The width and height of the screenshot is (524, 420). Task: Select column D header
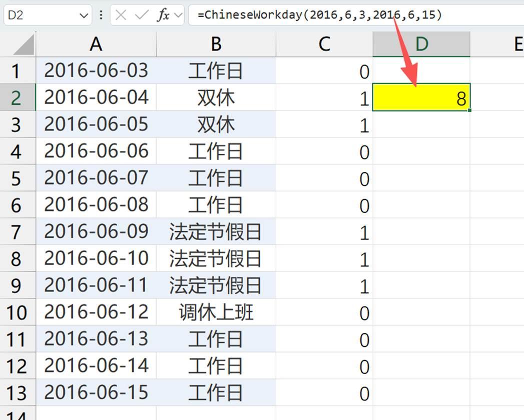pyautogui.click(x=421, y=44)
